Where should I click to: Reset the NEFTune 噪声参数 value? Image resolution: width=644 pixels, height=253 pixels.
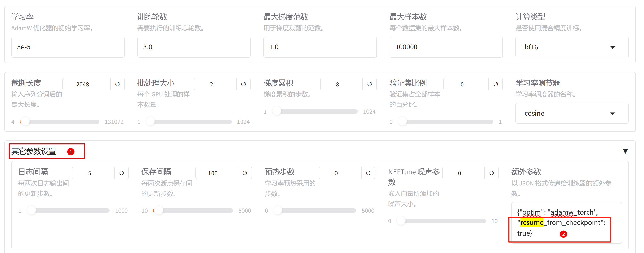point(491,173)
